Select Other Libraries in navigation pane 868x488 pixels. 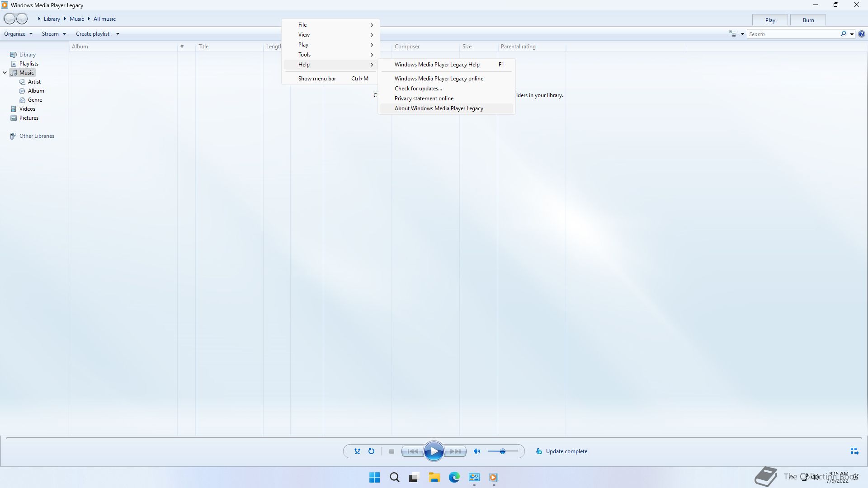click(x=32, y=136)
